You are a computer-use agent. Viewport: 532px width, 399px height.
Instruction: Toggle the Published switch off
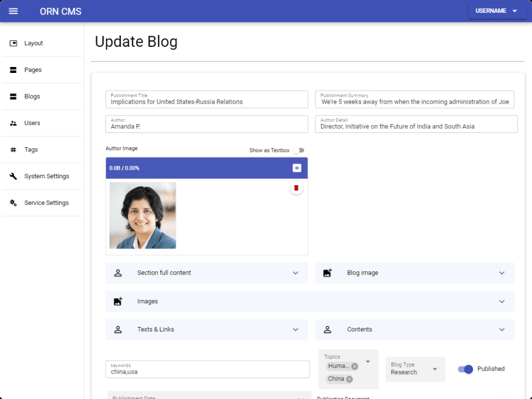465,369
